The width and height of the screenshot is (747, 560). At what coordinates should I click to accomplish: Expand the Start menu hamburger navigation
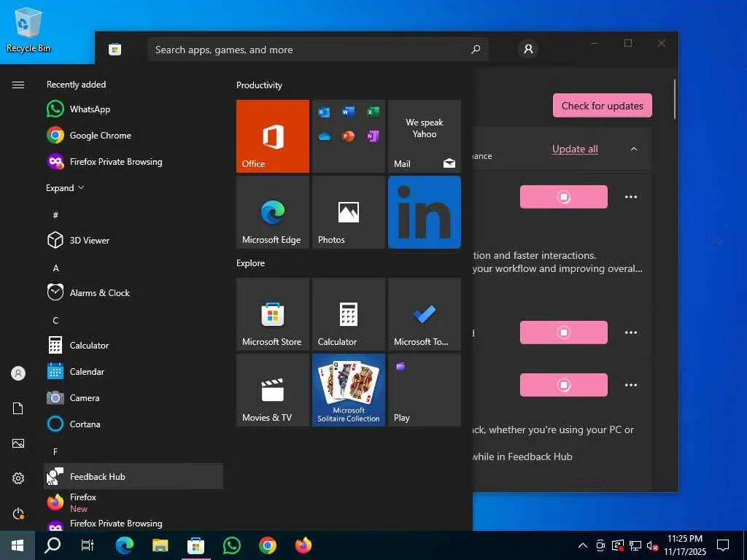coord(18,85)
